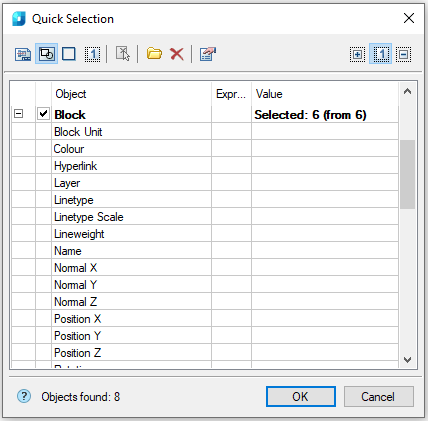Click the Object column header
The width and height of the screenshot is (429, 421).
click(131, 94)
